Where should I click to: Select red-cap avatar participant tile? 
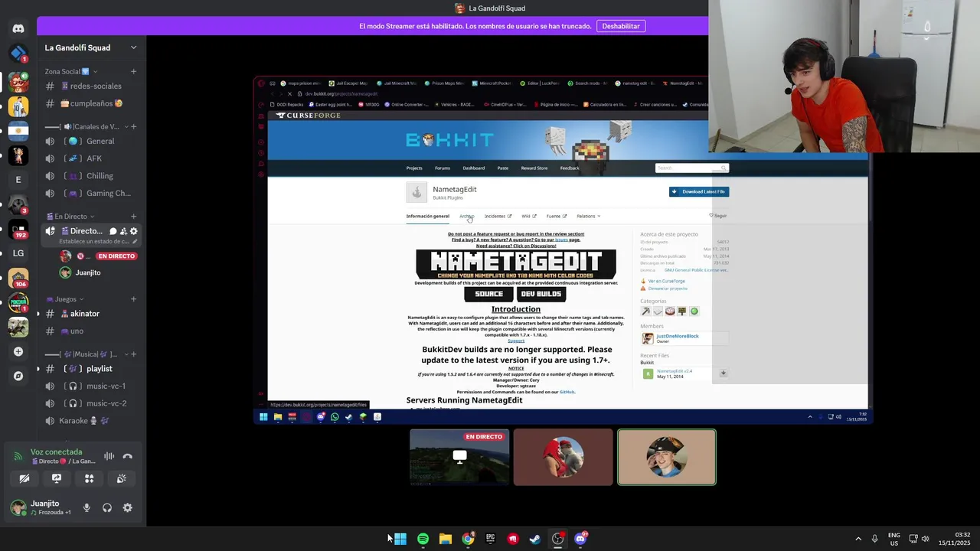pos(563,457)
